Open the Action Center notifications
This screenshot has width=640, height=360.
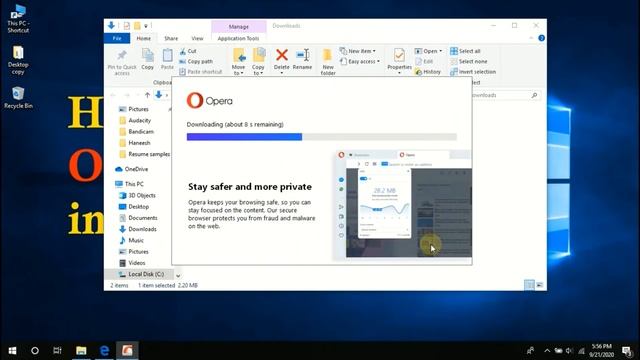tap(627, 351)
